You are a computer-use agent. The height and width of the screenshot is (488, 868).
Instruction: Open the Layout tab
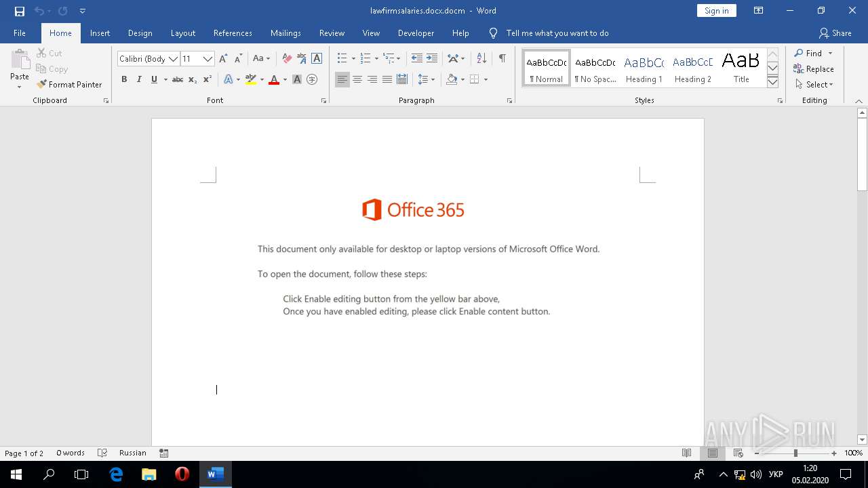click(182, 33)
